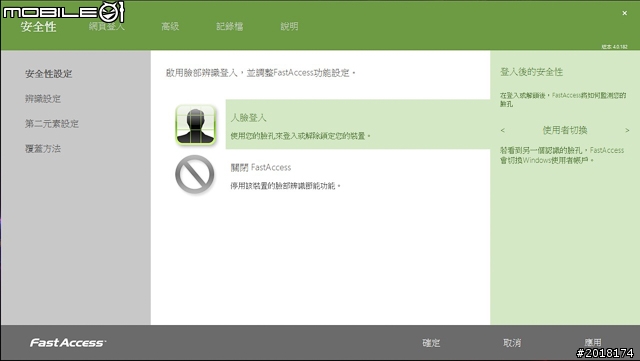This screenshot has width=640, height=361.
Task: Click the 確定 button
Action: click(431, 343)
